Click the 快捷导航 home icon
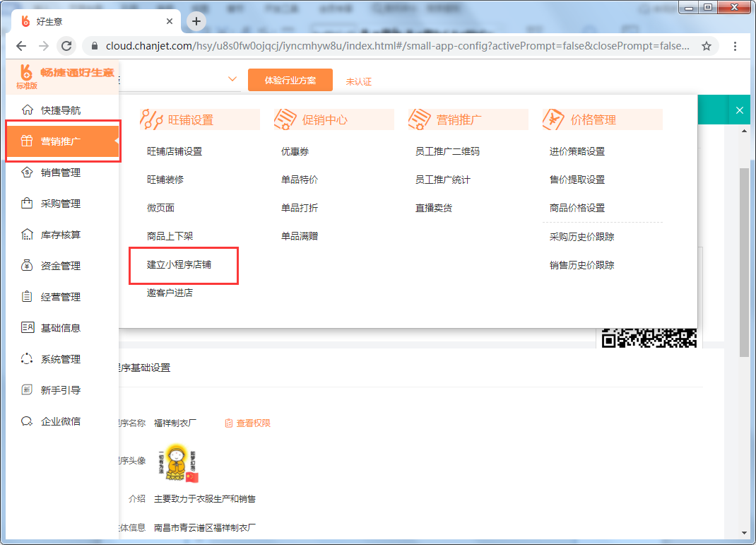 pyautogui.click(x=28, y=110)
